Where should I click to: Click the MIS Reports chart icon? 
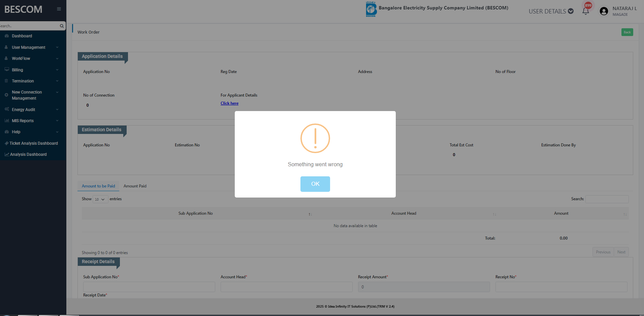pos(7,120)
